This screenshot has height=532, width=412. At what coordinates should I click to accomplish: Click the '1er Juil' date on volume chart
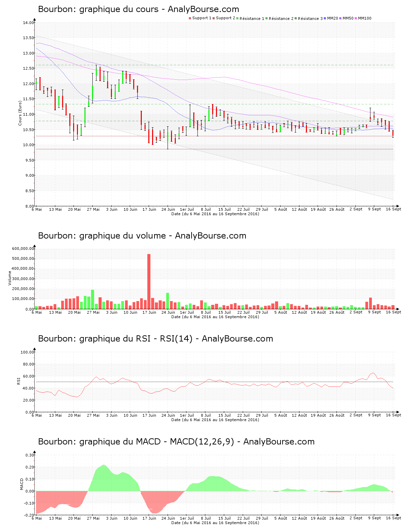point(187,312)
